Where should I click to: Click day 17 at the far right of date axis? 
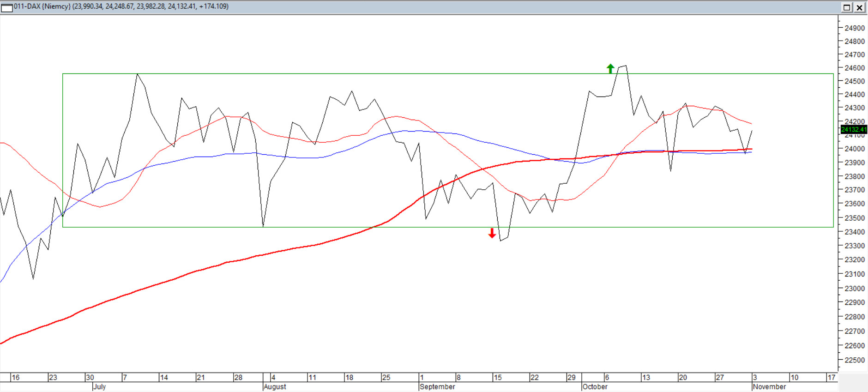click(831, 378)
